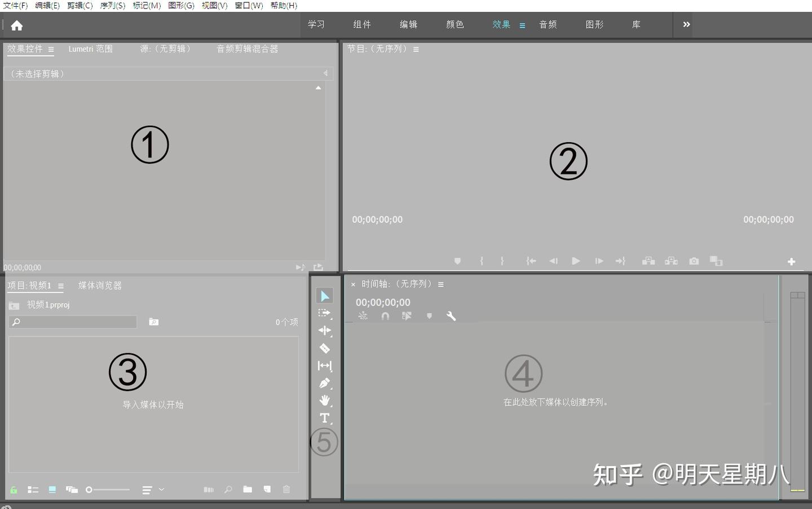Select the Ripple Edit tool
The width and height of the screenshot is (812, 509).
coord(324,331)
